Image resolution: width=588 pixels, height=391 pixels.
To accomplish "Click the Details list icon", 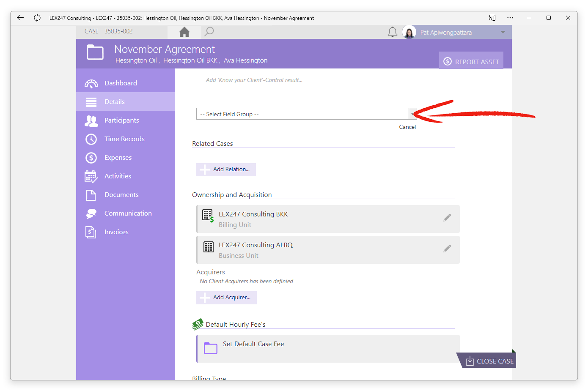I will pos(91,102).
